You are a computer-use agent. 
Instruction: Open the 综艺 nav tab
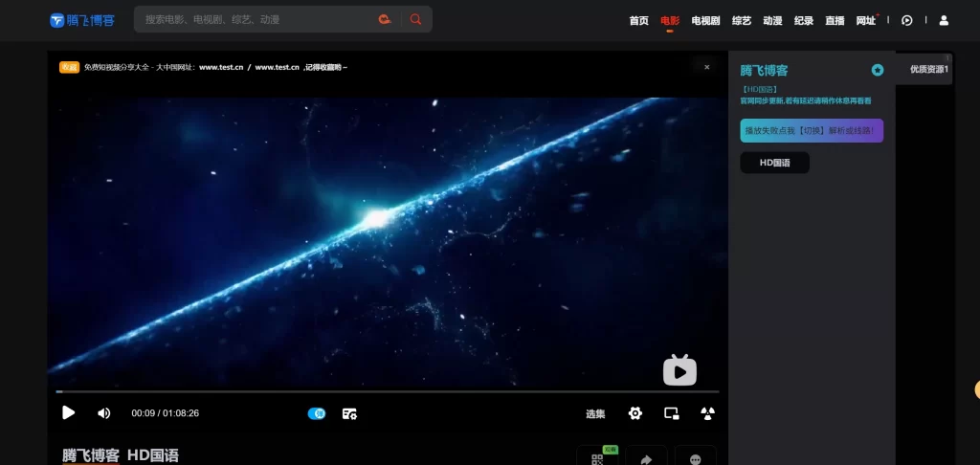pyautogui.click(x=742, y=20)
